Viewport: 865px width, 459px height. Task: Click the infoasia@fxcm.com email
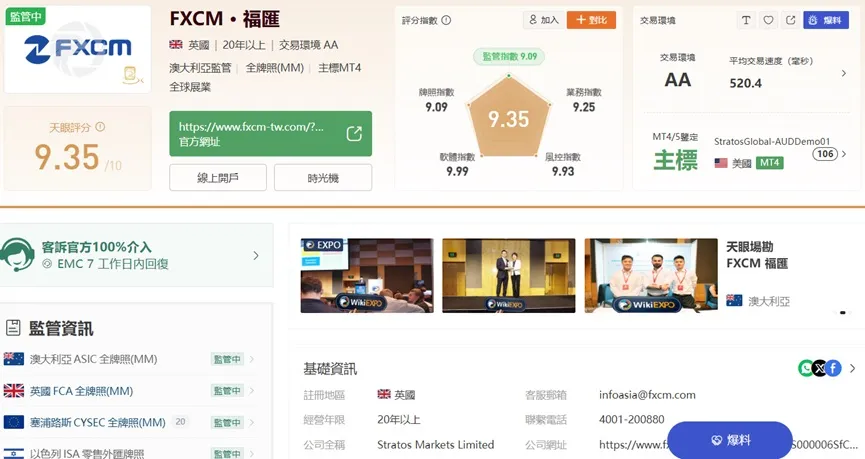647,395
